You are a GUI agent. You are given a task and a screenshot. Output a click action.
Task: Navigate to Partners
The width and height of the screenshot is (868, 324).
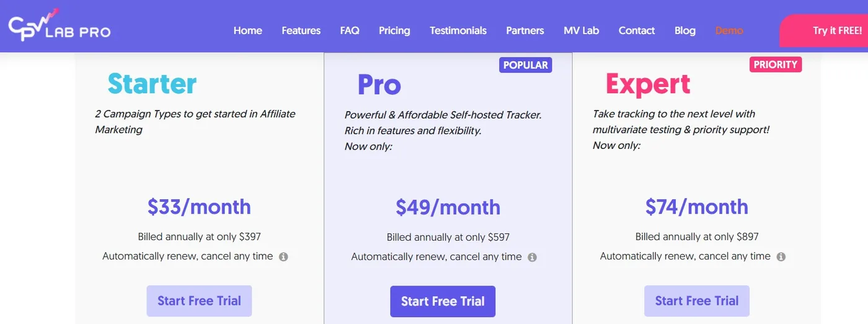pyautogui.click(x=525, y=30)
